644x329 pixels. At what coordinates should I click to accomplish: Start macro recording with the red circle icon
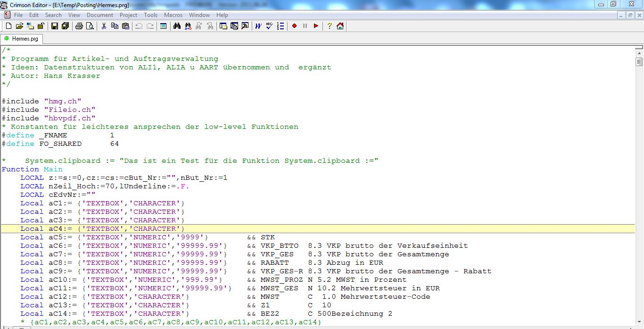[294, 26]
